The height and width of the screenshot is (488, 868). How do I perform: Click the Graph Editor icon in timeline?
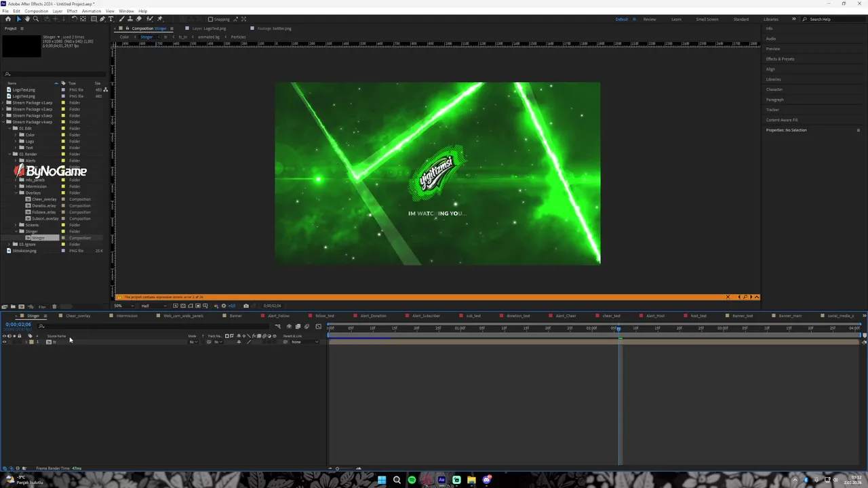coord(318,326)
